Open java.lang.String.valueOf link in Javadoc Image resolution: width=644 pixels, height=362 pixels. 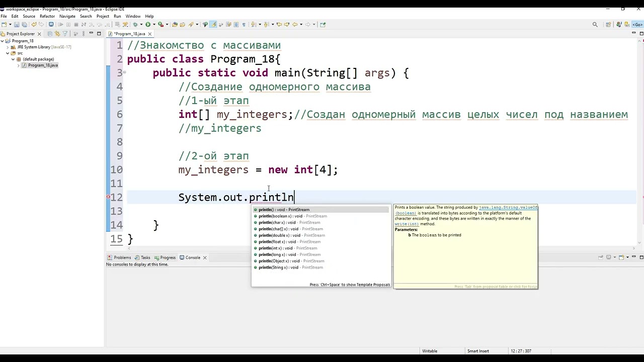(508, 207)
